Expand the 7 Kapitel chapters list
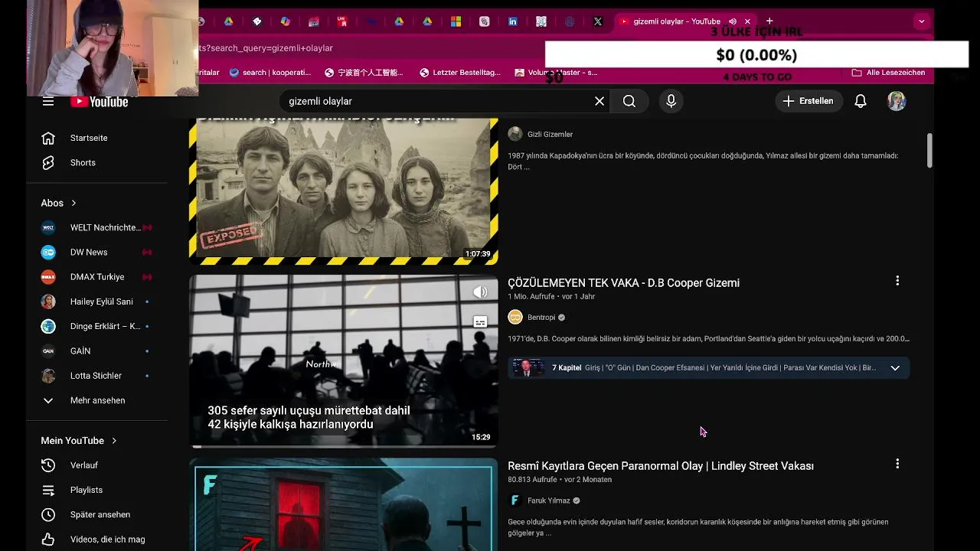Viewport: 980px width, 551px height. pos(895,368)
